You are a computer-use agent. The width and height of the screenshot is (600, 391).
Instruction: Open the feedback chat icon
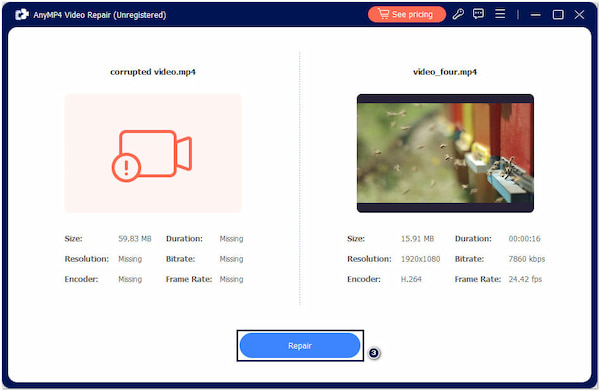pos(478,15)
